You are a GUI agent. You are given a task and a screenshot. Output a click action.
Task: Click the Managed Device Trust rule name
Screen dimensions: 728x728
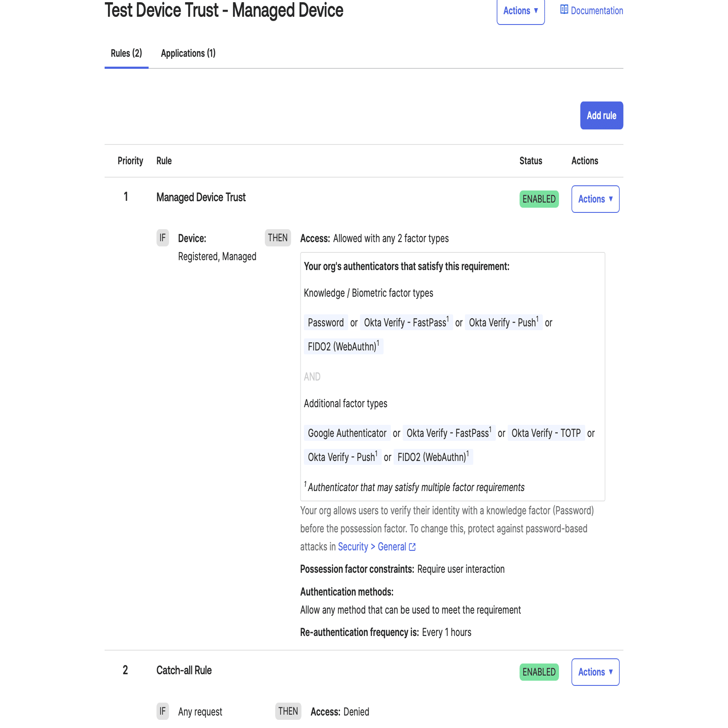201,197
